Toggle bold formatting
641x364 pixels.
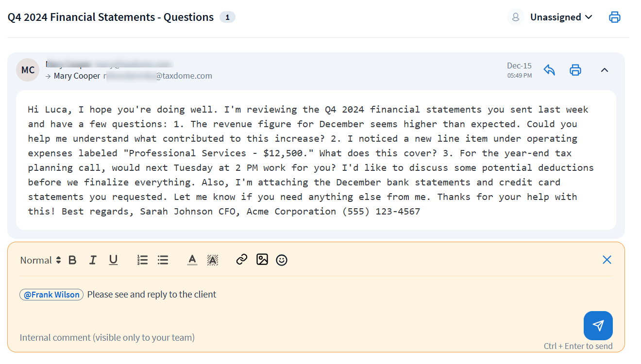(x=72, y=260)
